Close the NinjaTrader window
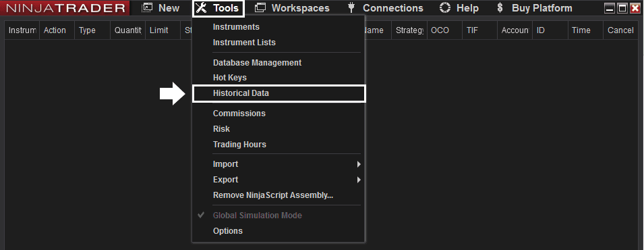Image resolution: width=644 pixels, height=250 pixels. tap(635, 8)
